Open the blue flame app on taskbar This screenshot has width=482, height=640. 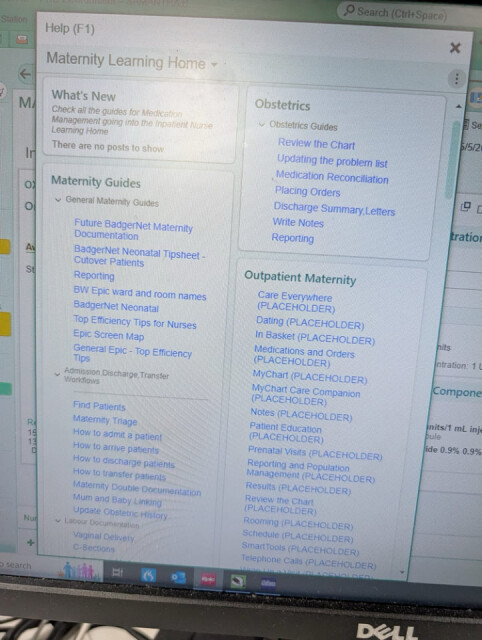[x=149, y=575]
